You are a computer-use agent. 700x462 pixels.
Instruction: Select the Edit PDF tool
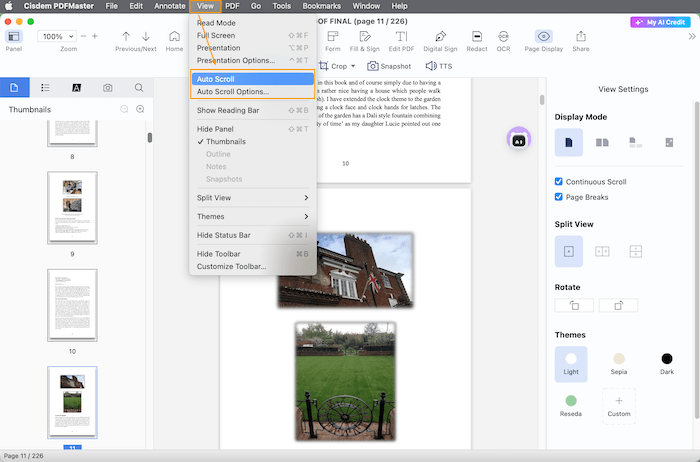[400, 37]
